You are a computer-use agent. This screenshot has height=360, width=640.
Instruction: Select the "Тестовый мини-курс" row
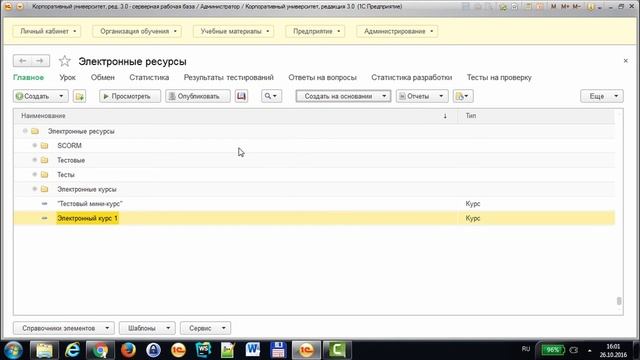point(314,204)
